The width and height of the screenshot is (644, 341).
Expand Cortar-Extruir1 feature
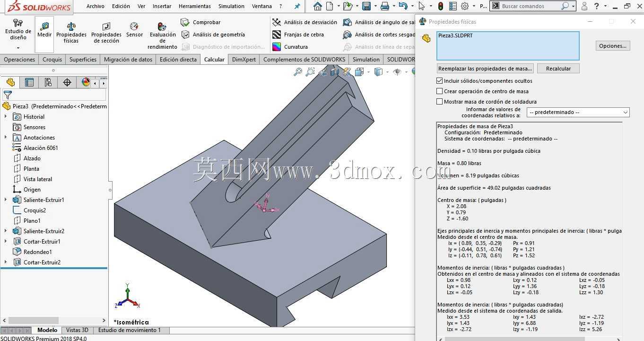[x=6, y=242]
